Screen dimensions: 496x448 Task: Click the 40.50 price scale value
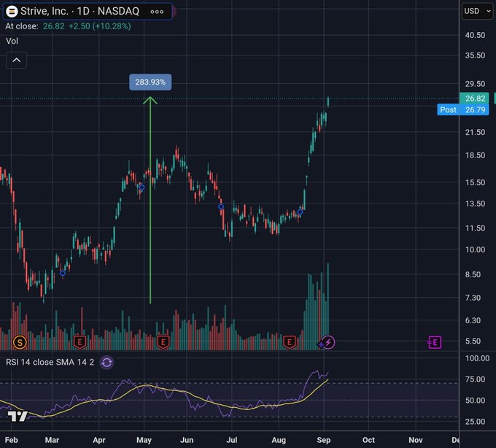[x=475, y=35]
